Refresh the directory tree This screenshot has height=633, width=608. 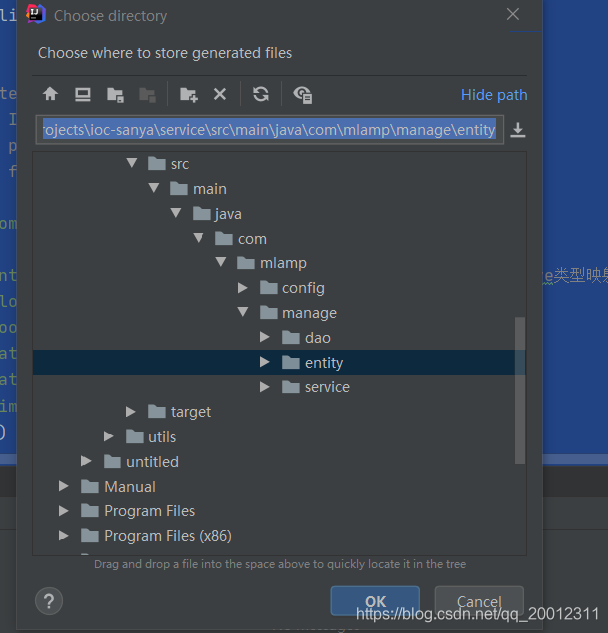pyautogui.click(x=261, y=94)
